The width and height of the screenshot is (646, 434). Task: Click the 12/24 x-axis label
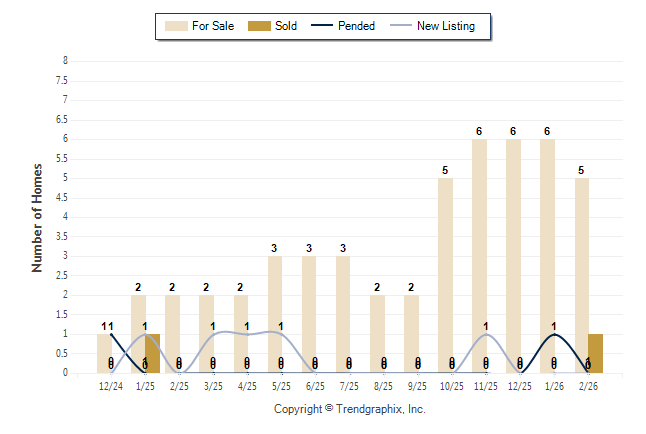point(111,386)
